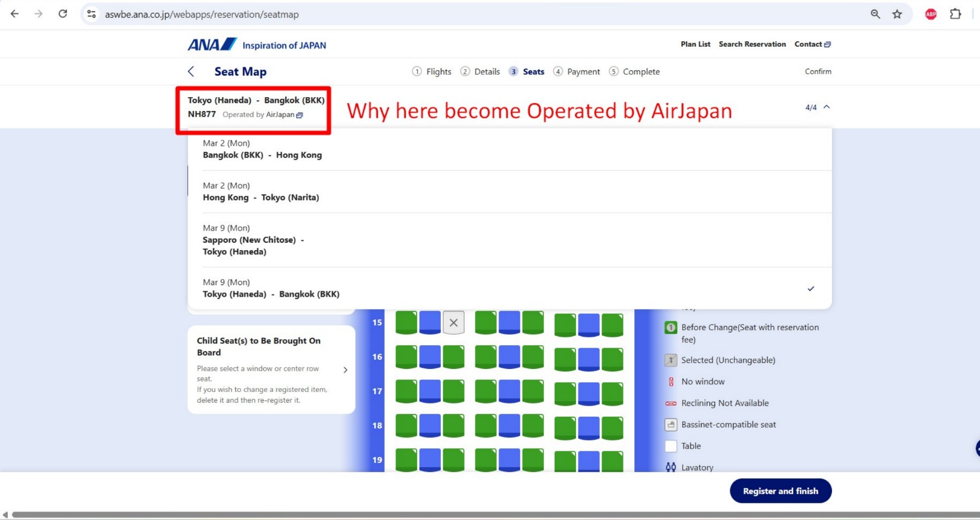The width and height of the screenshot is (980, 520).
Task: Open site information icon beside the URL
Action: click(x=92, y=14)
